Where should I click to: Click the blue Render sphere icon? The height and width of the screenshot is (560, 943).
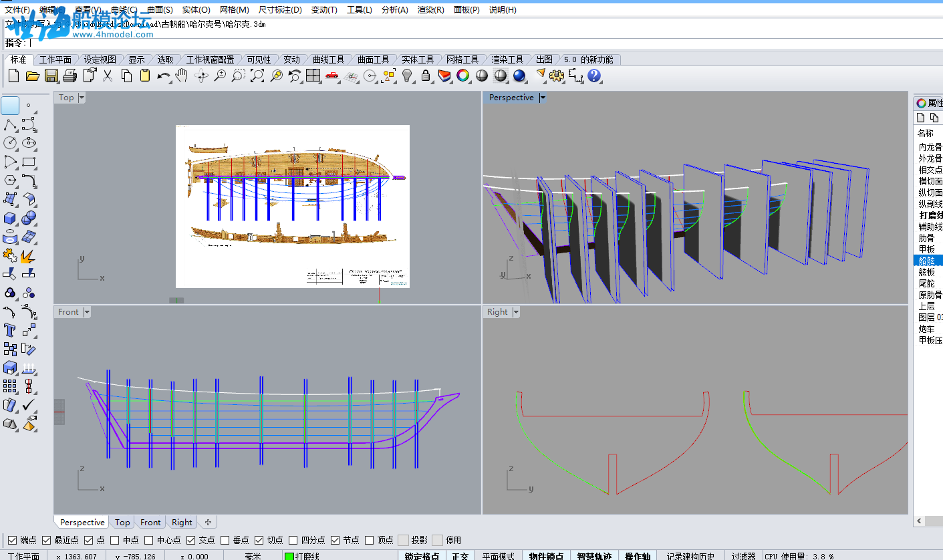[x=519, y=76]
